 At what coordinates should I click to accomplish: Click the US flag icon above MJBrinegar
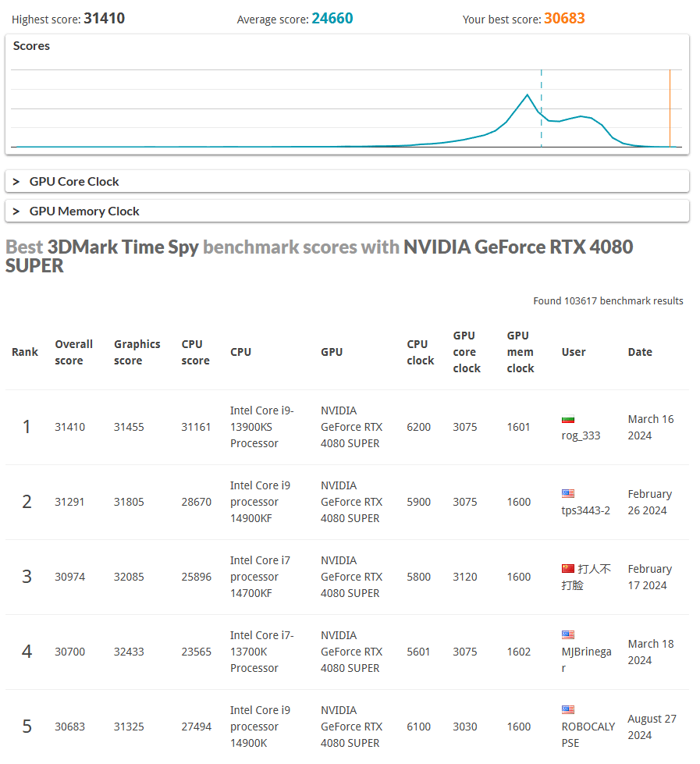(567, 634)
